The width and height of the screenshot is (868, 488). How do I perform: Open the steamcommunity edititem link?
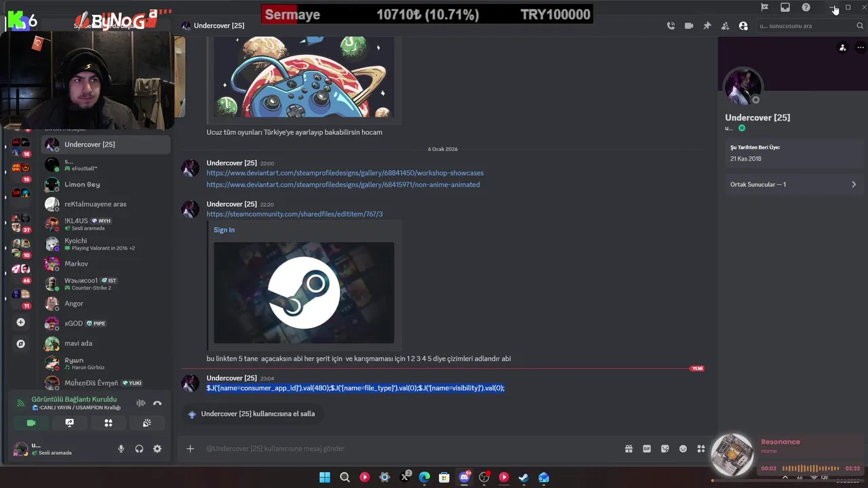[x=294, y=214]
